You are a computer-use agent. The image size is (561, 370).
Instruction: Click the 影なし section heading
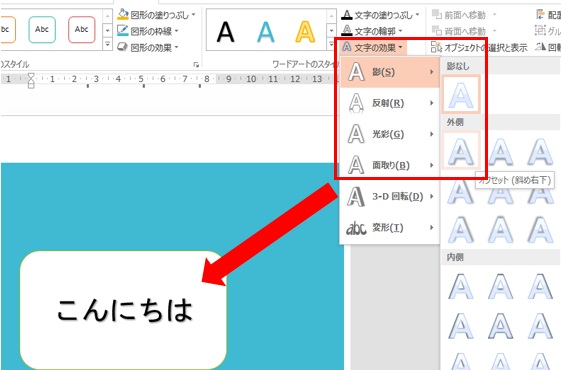[x=458, y=66]
